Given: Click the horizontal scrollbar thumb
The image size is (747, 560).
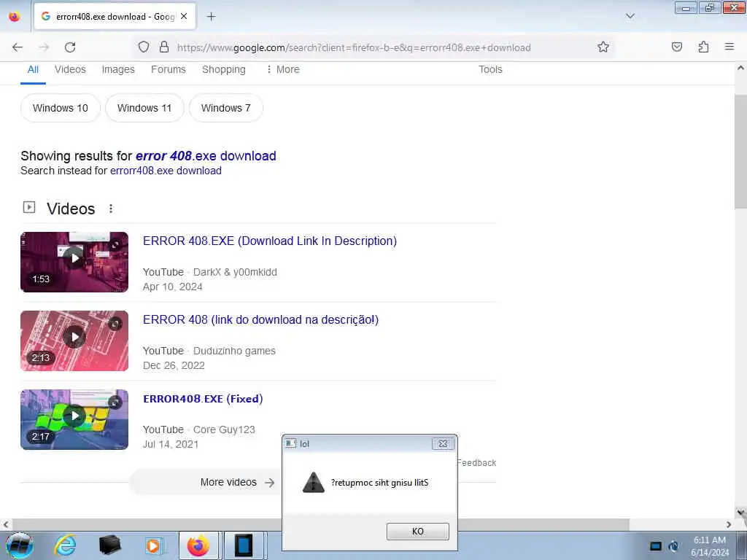Looking at the screenshot, I should (321, 524).
